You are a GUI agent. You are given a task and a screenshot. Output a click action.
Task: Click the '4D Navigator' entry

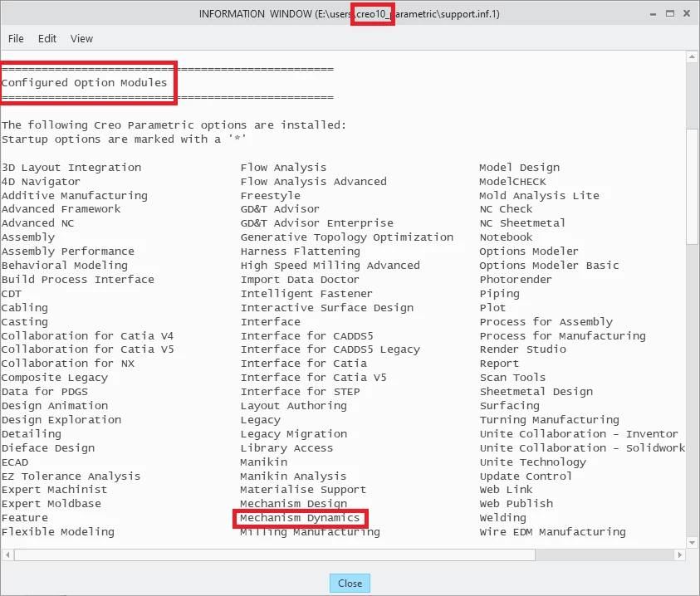pos(41,182)
